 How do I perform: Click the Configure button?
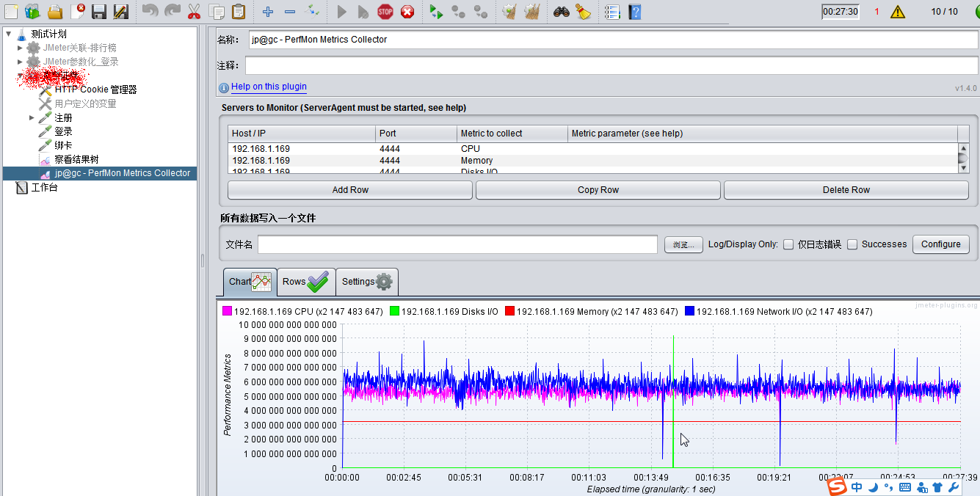[941, 244]
